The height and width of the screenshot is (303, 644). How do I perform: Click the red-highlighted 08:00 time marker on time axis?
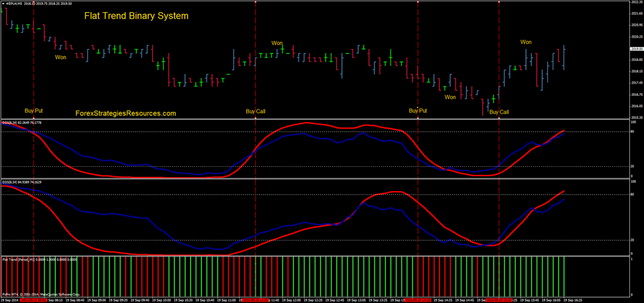[x=34, y=300]
